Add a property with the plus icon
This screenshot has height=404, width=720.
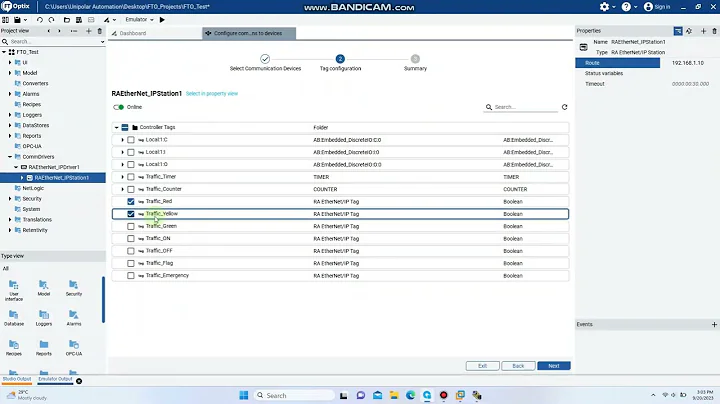pos(703,31)
